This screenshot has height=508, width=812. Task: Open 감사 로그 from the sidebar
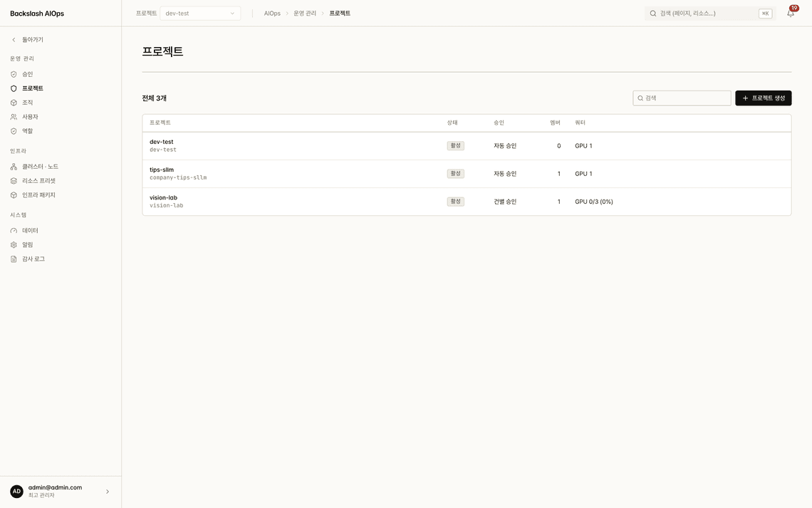click(x=33, y=259)
